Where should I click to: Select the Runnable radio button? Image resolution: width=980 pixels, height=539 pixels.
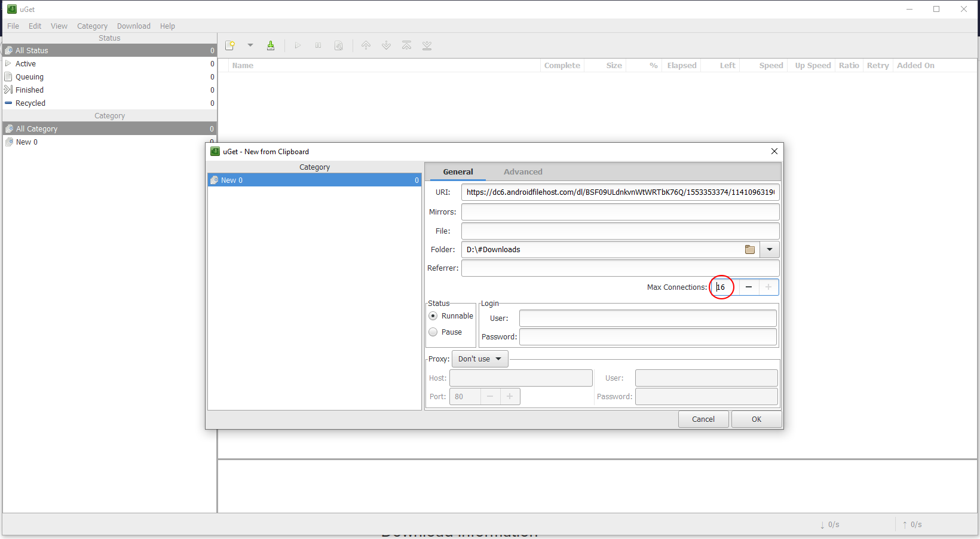[x=433, y=316]
